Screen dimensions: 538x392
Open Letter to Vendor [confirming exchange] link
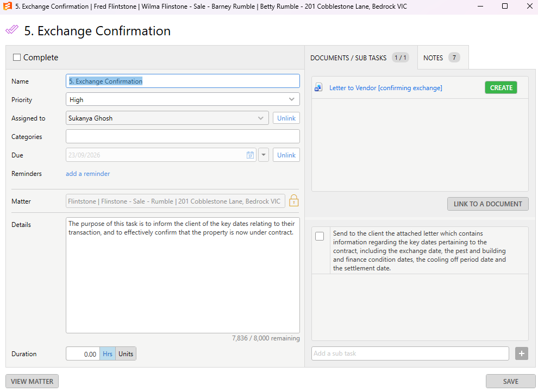tap(386, 88)
